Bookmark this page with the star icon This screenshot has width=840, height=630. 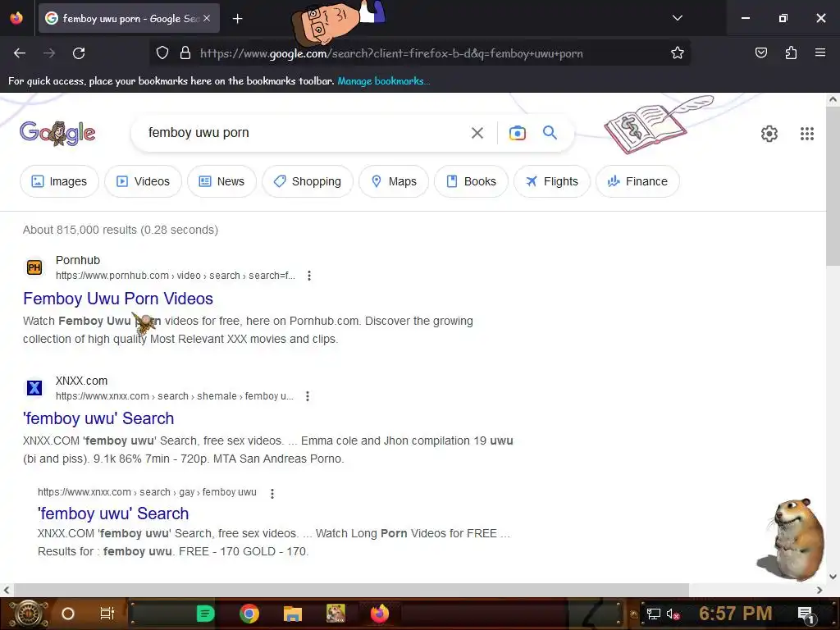(677, 52)
